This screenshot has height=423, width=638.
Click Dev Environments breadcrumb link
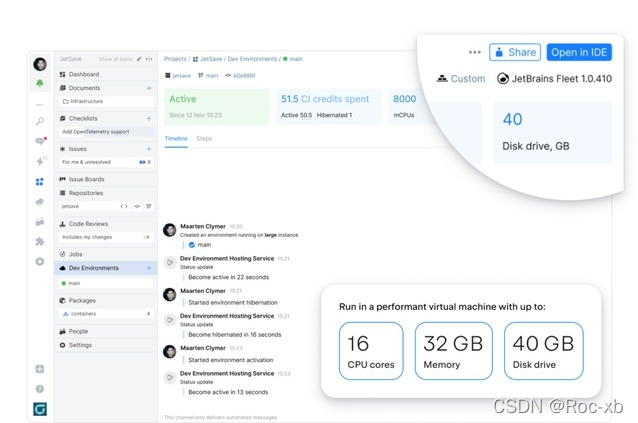(252, 59)
